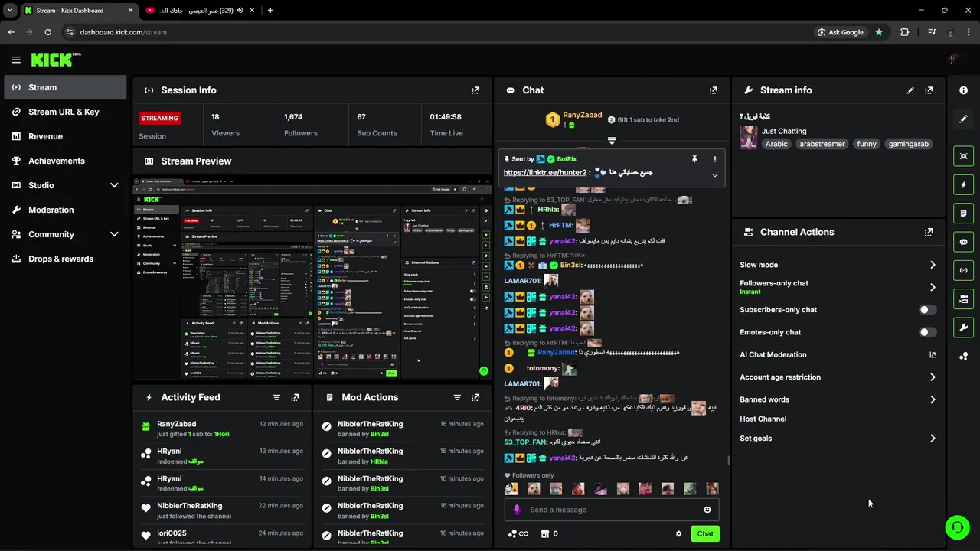The image size is (980, 551).
Task: Click the Ask Google button in address bar
Action: [841, 32]
